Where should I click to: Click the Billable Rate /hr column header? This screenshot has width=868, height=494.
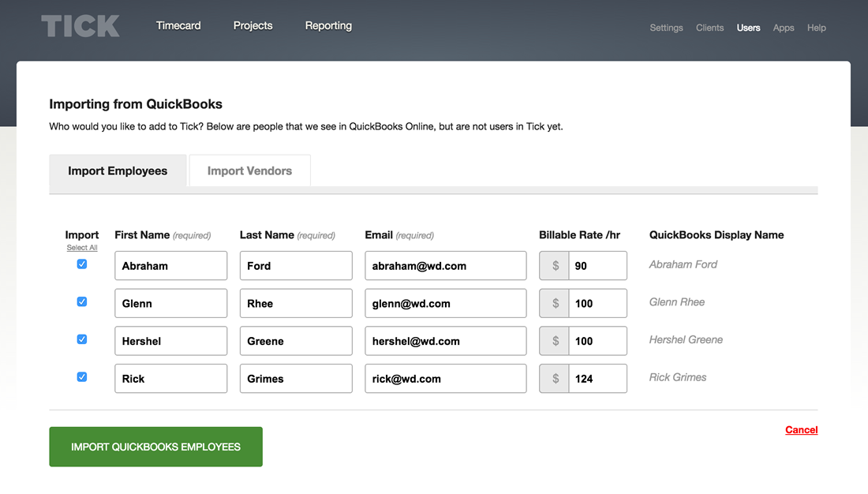[580, 235]
